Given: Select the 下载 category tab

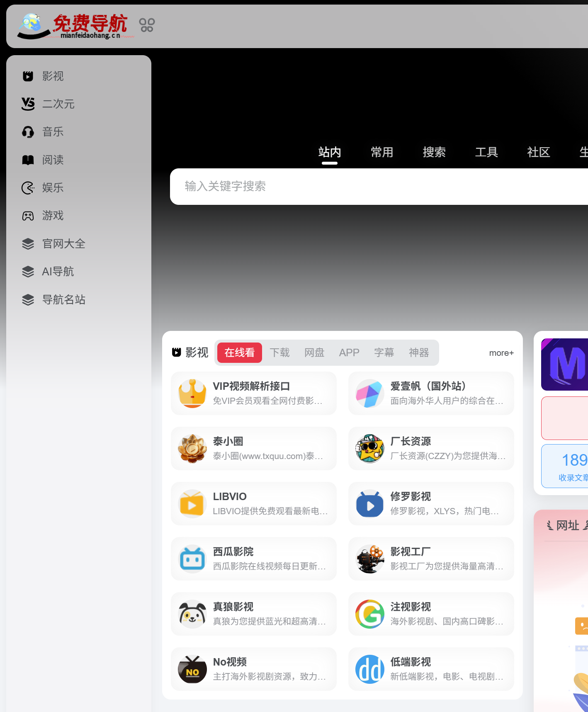Looking at the screenshot, I should coord(280,352).
